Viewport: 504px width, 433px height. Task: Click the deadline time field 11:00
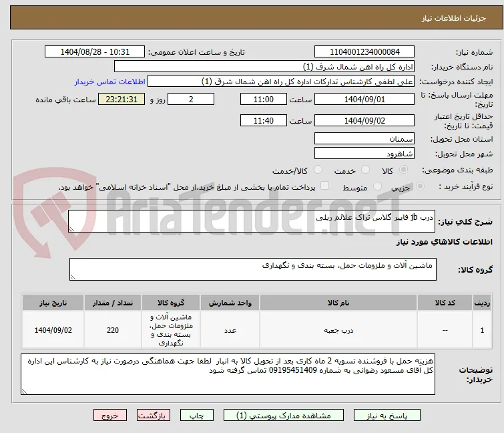tap(264, 99)
